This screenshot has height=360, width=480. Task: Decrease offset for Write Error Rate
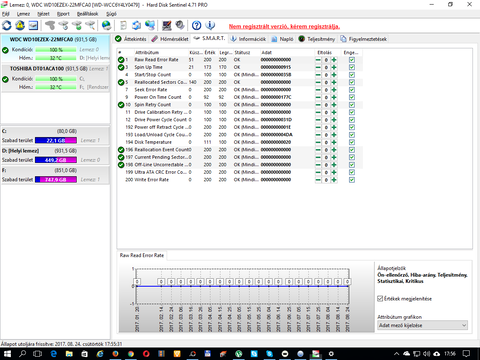coord(318,180)
